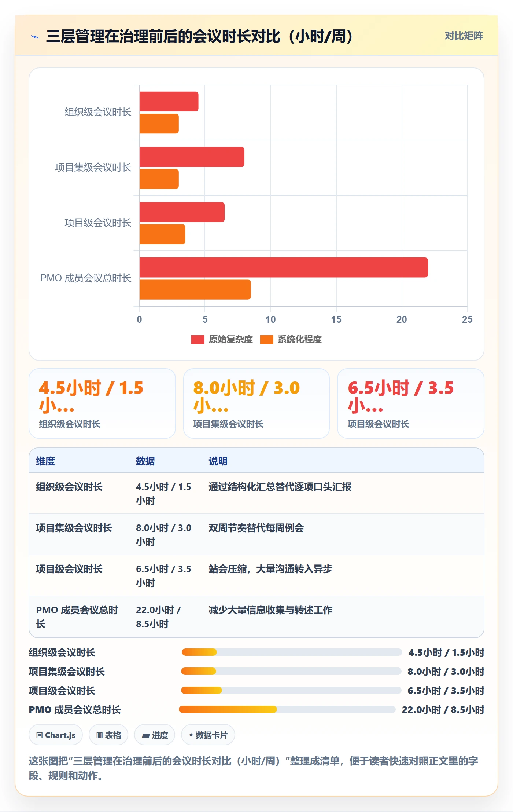
Task: Open the 6.5小时 / 3.5 data card
Action: point(411,403)
